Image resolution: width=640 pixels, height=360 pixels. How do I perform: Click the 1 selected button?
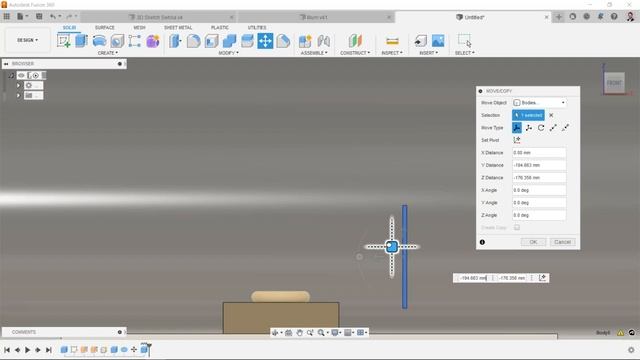click(x=528, y=115)
